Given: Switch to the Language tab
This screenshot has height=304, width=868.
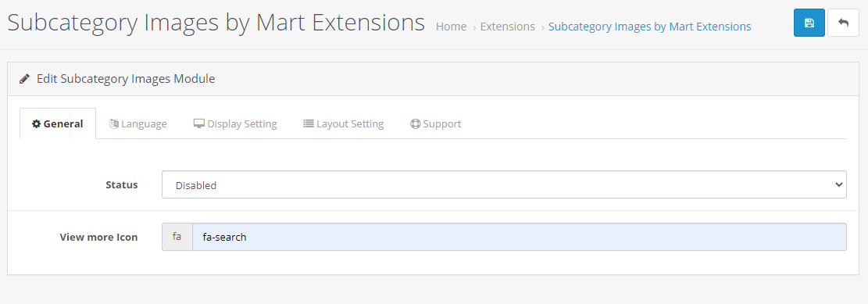Looking at the screenshot, I should click(138, 123).
